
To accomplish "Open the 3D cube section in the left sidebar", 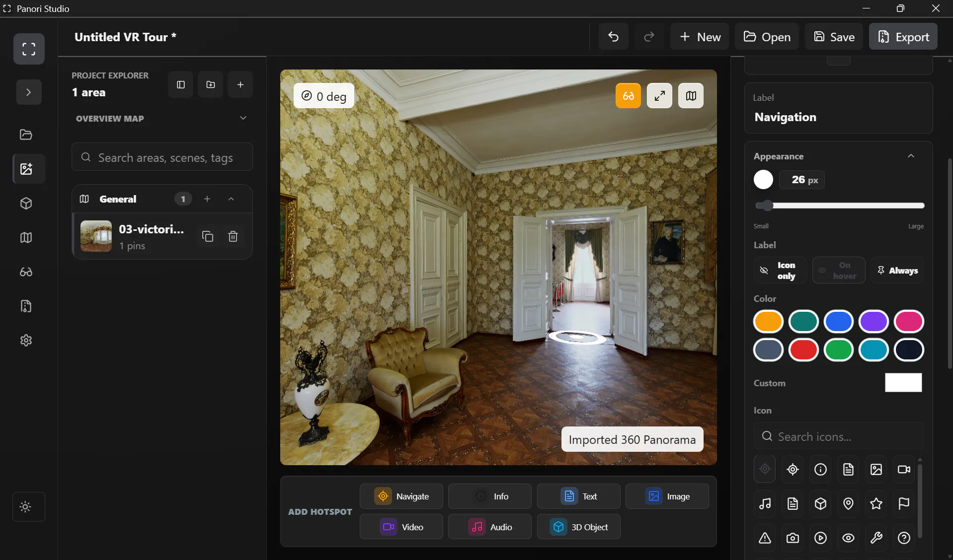I will coord(26,204).
